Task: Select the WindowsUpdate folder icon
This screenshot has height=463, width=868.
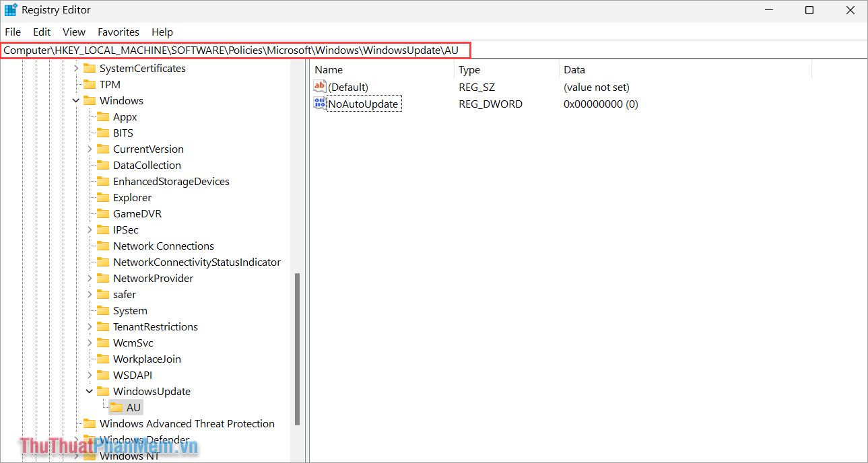Action: click(103, 391)
